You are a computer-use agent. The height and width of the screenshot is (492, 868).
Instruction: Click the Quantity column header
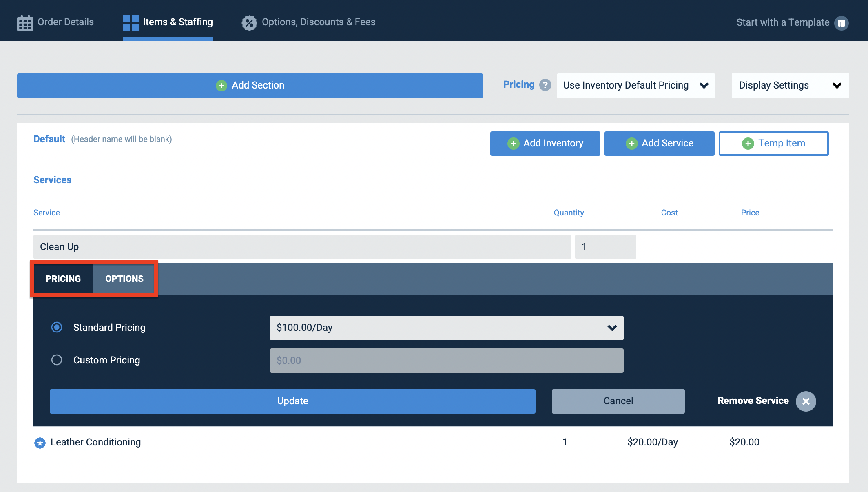569,213
